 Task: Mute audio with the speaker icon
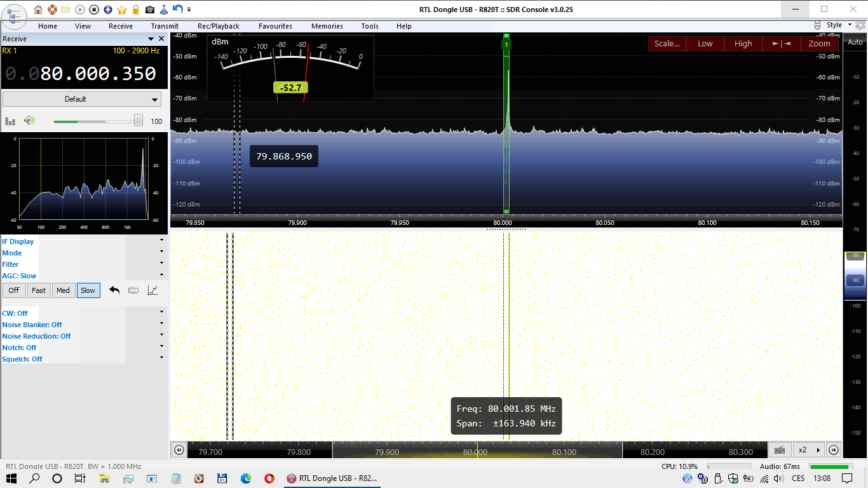click(x=29, y=121)
